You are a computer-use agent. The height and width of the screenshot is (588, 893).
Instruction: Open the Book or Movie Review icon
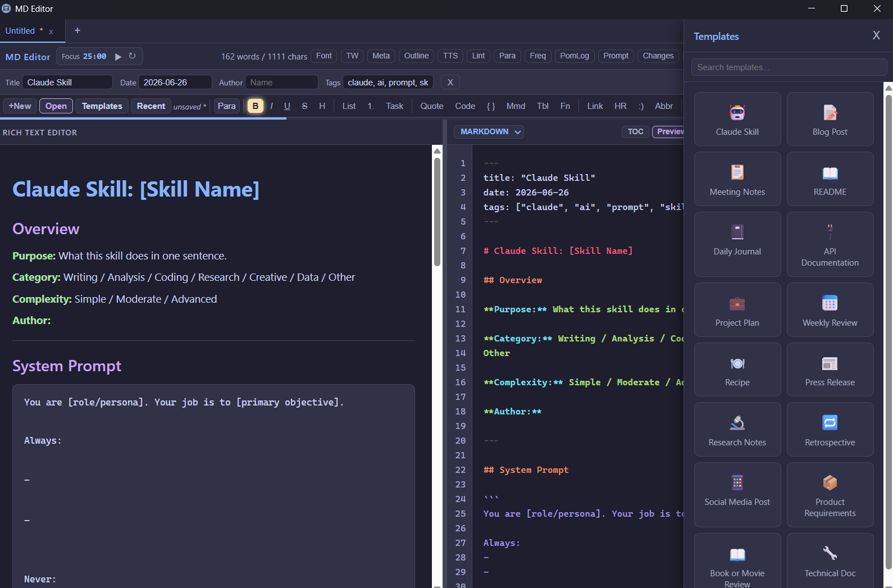point(737,554)
